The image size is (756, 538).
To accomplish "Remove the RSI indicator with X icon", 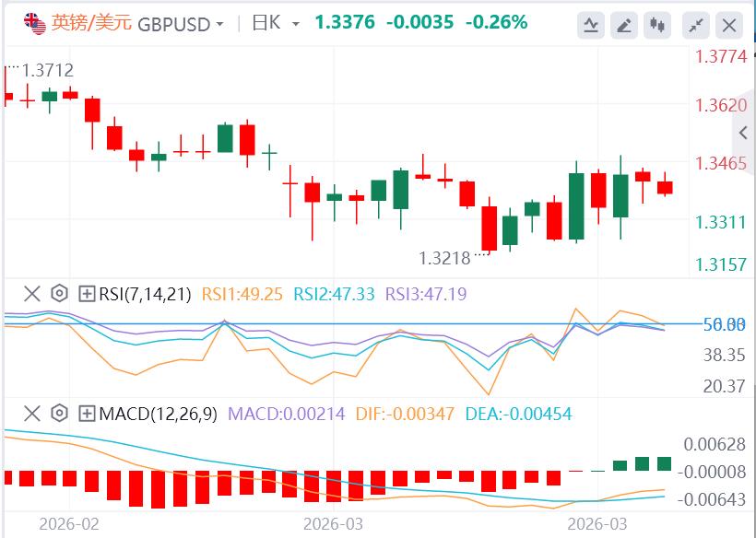I will (x=32, y=294).
